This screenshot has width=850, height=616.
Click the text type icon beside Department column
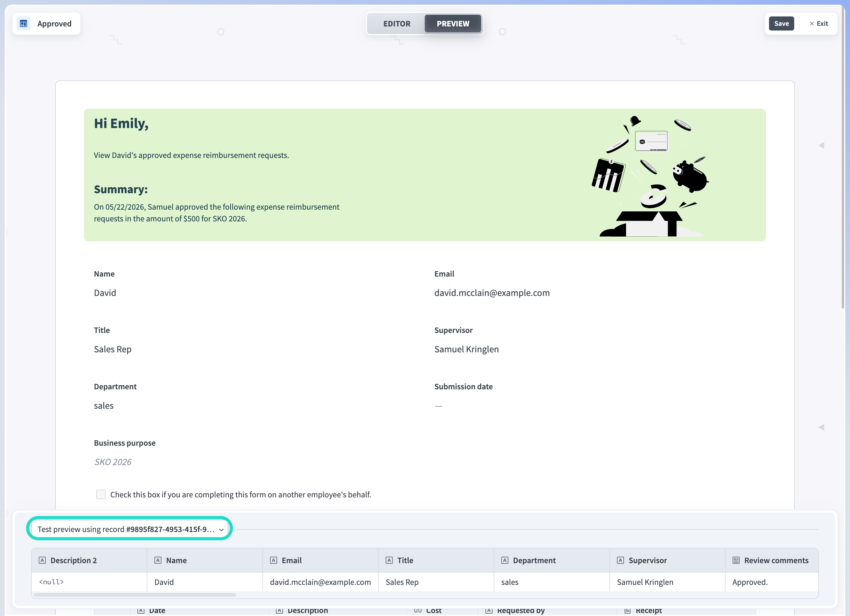[505, 560]
